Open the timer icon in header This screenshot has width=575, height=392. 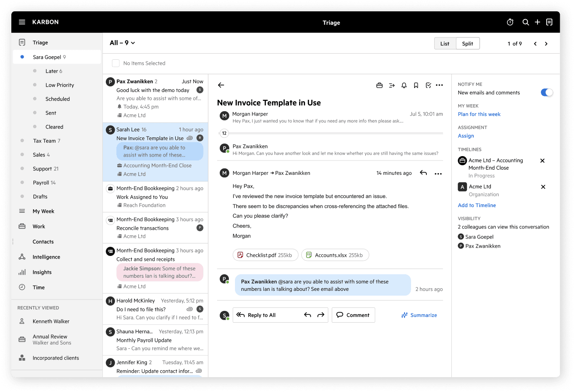pyautogui.click(x=510, y=22)
